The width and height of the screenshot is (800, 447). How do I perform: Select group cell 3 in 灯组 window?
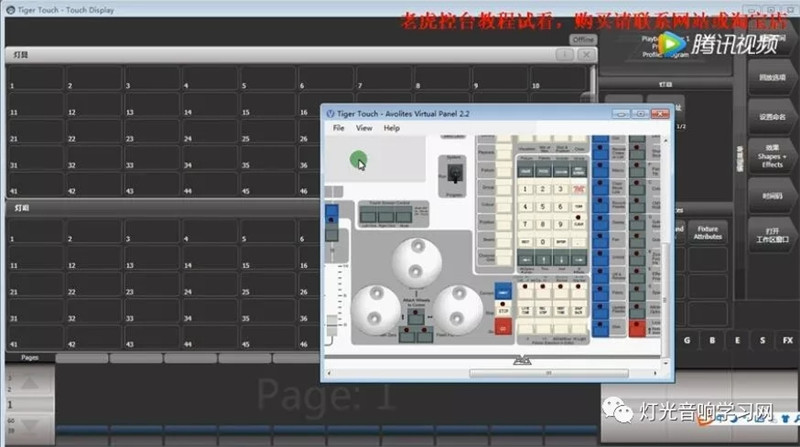click(152, 231)
